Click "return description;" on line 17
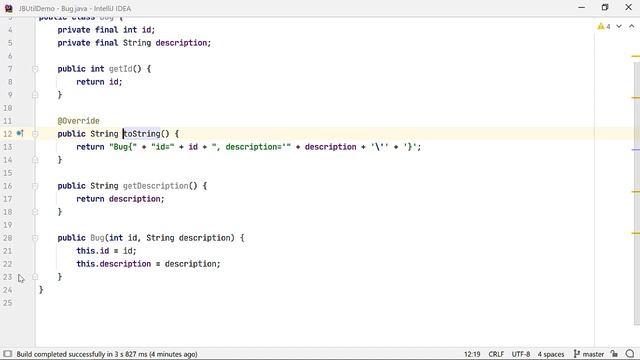 [120, 199]
